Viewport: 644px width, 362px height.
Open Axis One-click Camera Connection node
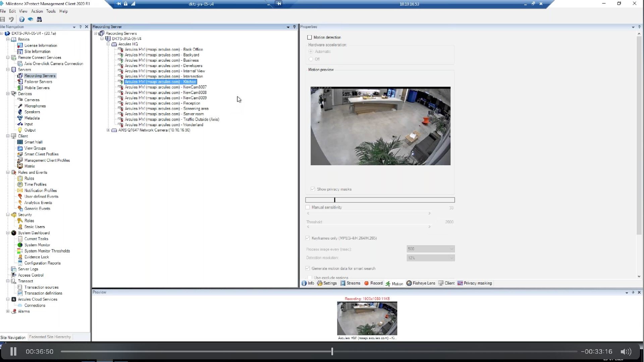[54, 64]
